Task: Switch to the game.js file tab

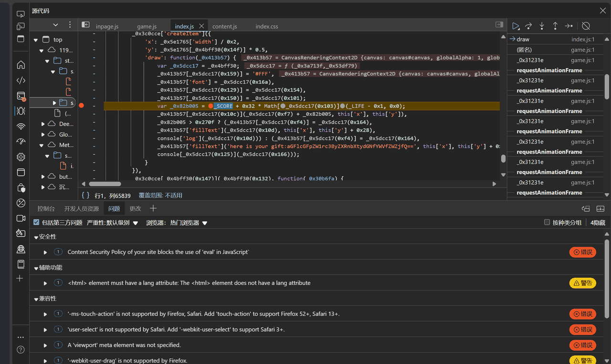Action: coord(147,27)
